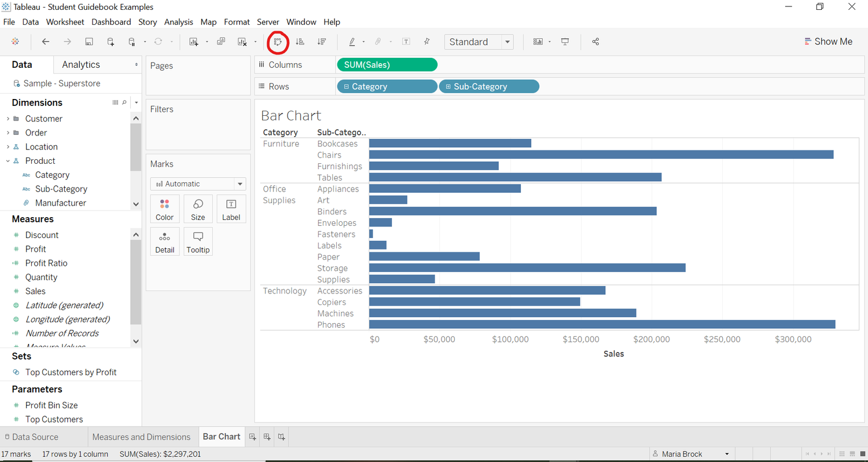Sort bars ascending using toolbar icon

coord(300,42)
